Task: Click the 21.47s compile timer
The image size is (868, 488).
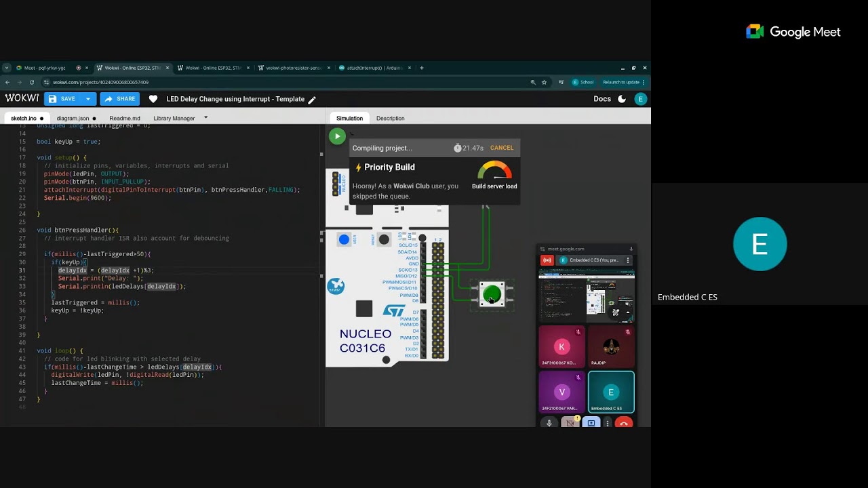Action: coord(468,148)
